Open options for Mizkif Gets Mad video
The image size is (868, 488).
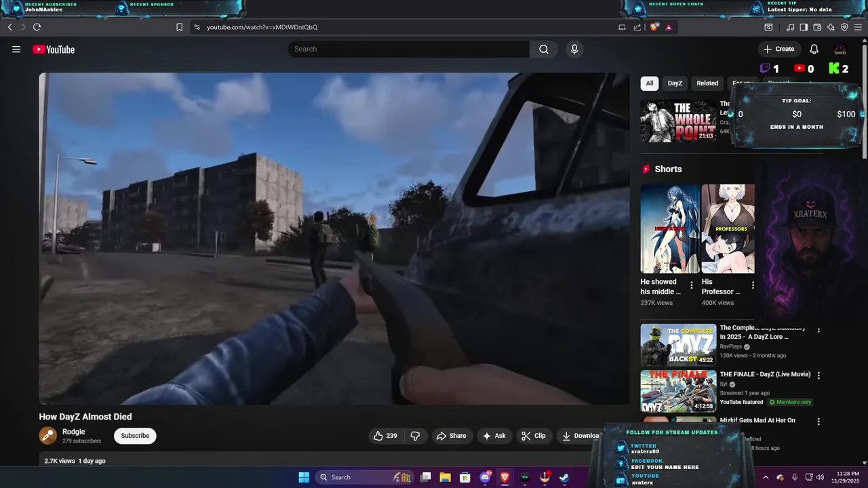pos(818,422)
